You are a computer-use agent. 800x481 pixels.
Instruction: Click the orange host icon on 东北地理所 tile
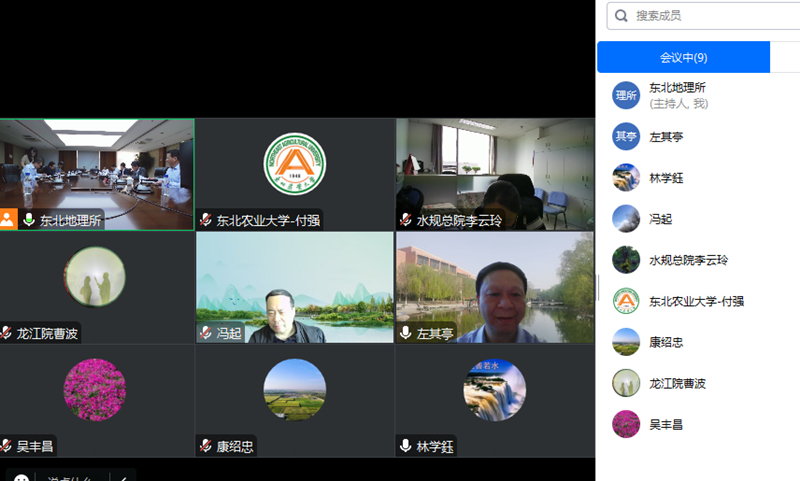pyautogui.click(x=8, y=220)
